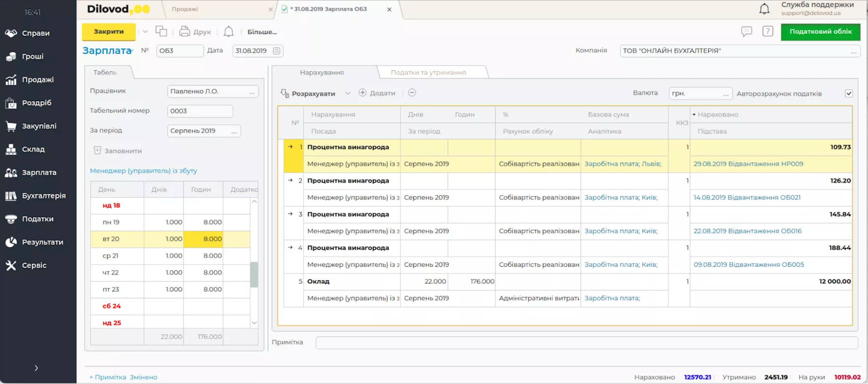Switch to Податки та утримання tab
The image size is (868, 384).
[428, 72]
